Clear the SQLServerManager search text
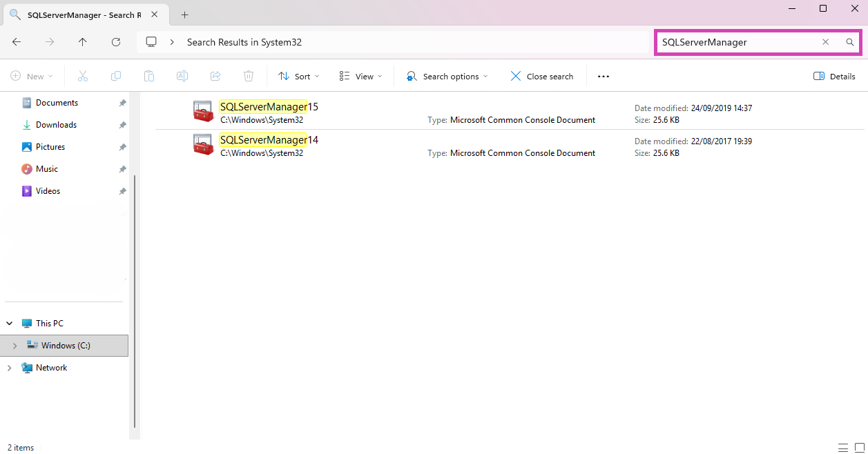Viewport: 868px width, 454px height. (825, 42)
